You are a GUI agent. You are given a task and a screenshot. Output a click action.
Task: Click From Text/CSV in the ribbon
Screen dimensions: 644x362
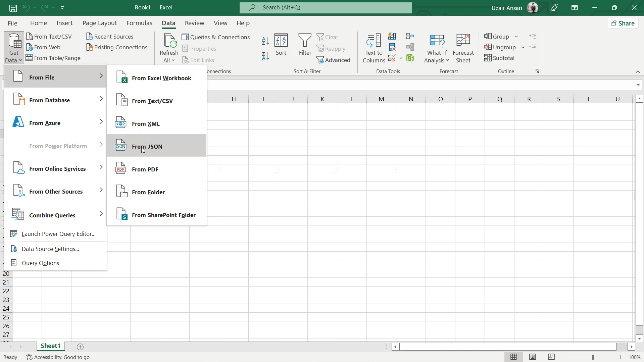[x=49, y=37]
